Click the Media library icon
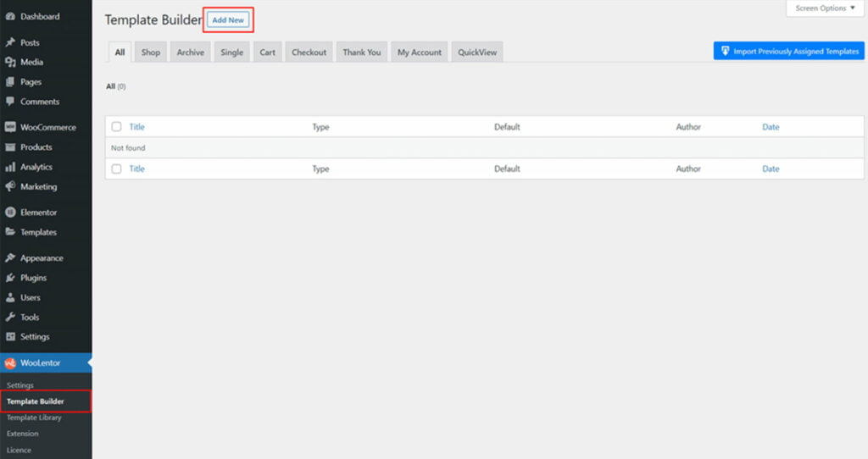 (10, 62)
